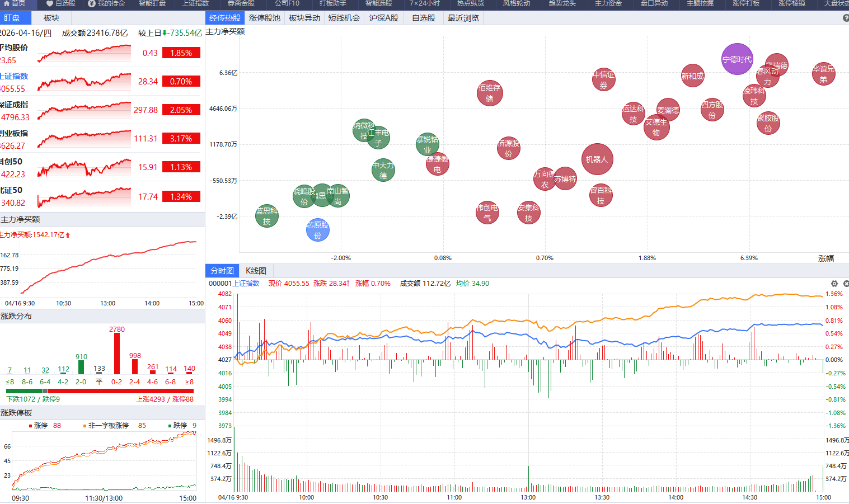
Task: Select the blue 芯原股份 bubble
Action: coord(317,230)
